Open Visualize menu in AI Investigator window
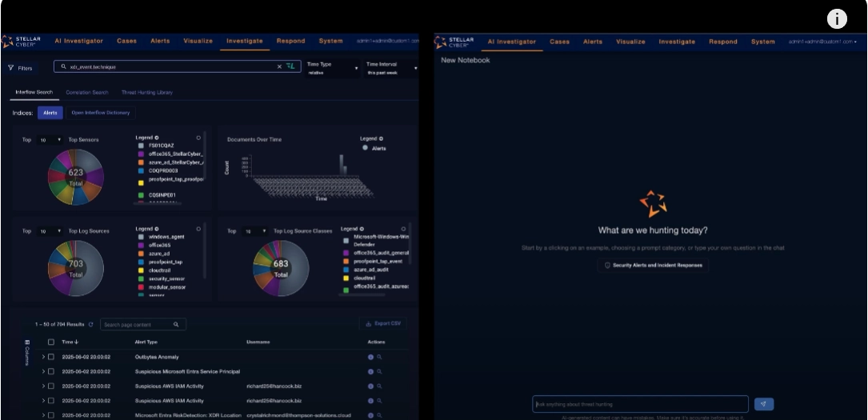 pos(630,42)
